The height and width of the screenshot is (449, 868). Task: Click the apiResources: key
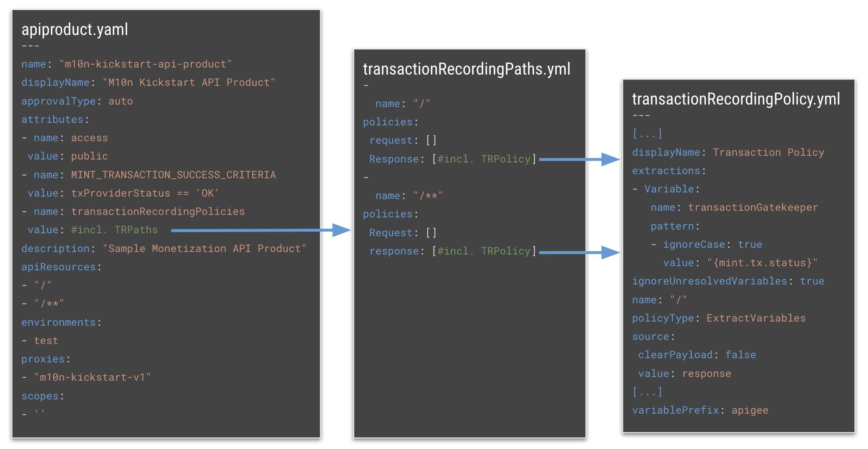[x=61, y=267]
